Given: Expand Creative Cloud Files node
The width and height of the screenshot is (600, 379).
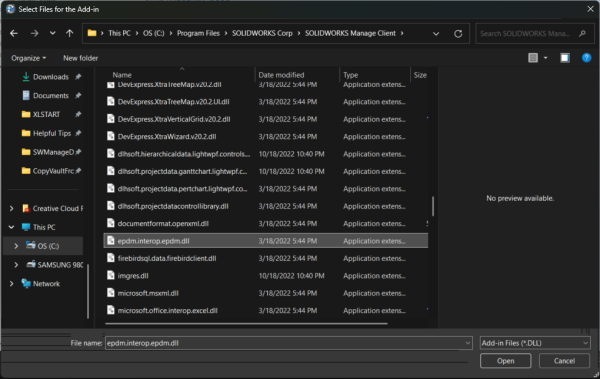Looking at the screenshot, I should pos(11,208).
